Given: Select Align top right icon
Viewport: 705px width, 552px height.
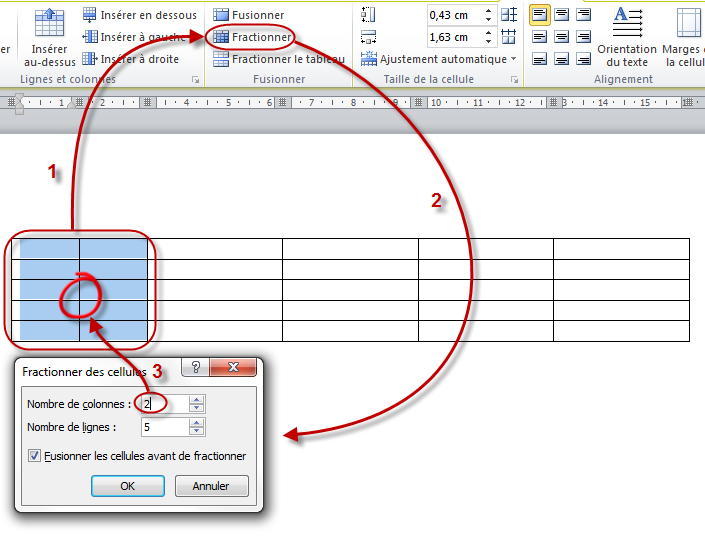Looking at the screenshot, I should tap(584, 15).
